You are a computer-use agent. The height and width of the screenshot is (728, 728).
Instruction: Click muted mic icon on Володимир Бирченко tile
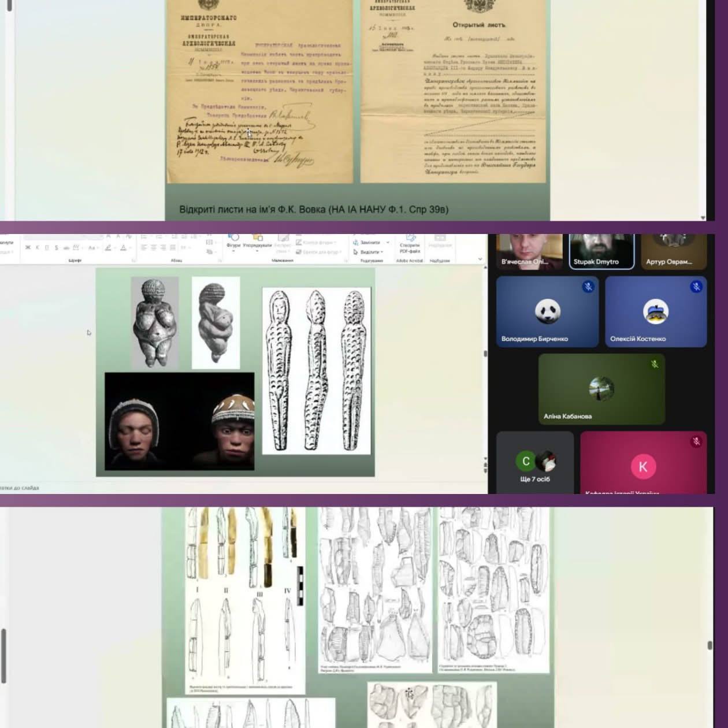[x=588, y=287]
